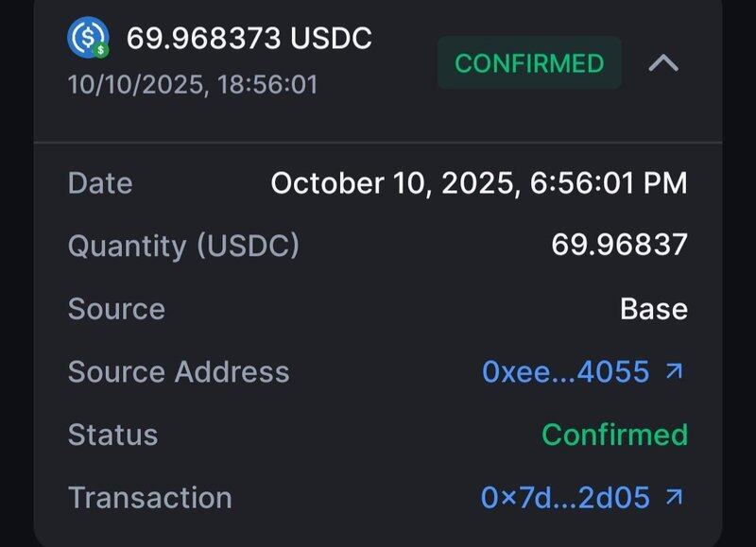Click the Base source value
The width and height of the screenshot is (756, 547).
tap(653, 309)
